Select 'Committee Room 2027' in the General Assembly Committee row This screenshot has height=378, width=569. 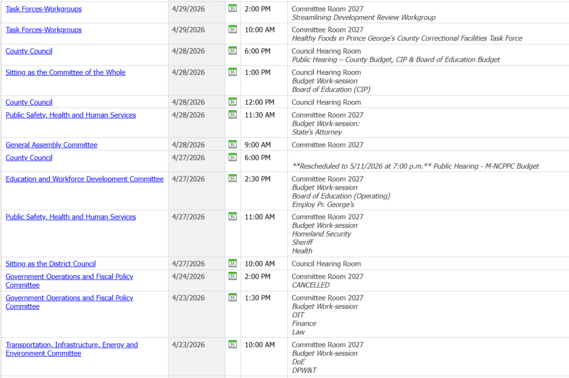click(x=327, y=145)
